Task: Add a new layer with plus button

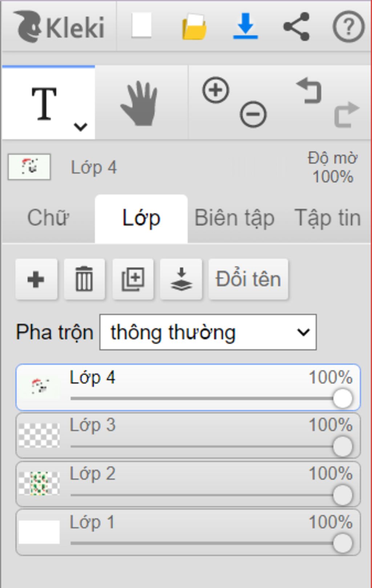Action: click(x=36, y=279)
